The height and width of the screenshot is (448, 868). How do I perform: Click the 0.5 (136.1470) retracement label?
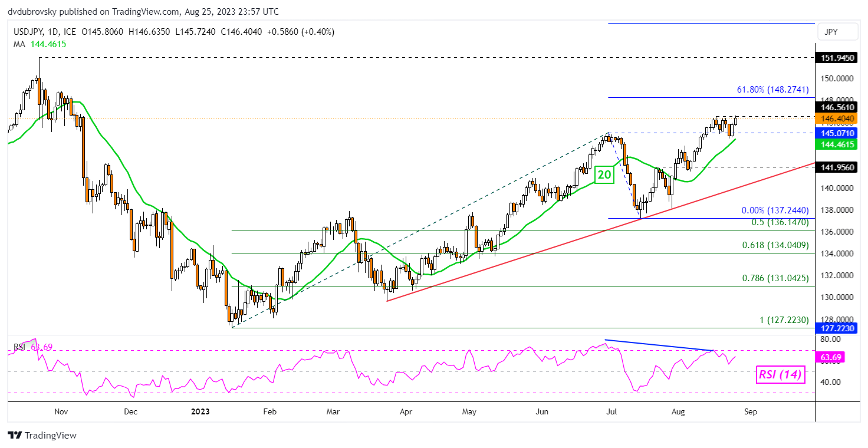[x=779, y=222]
